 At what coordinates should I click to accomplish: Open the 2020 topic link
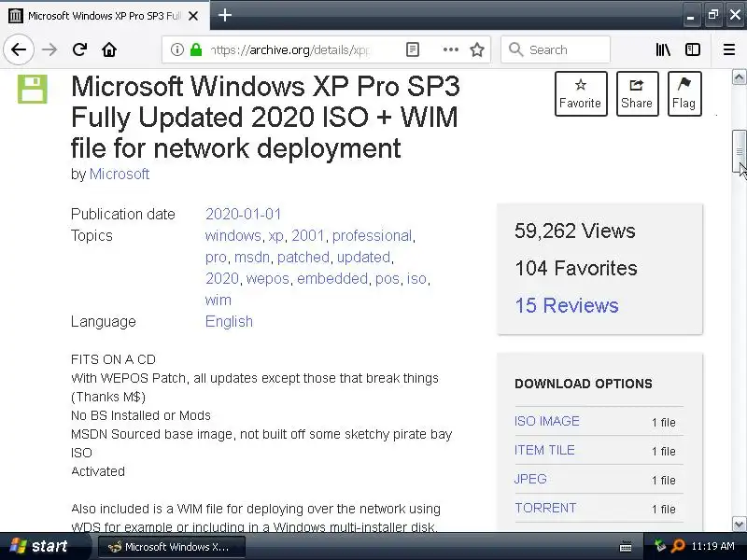pos(222,278)
